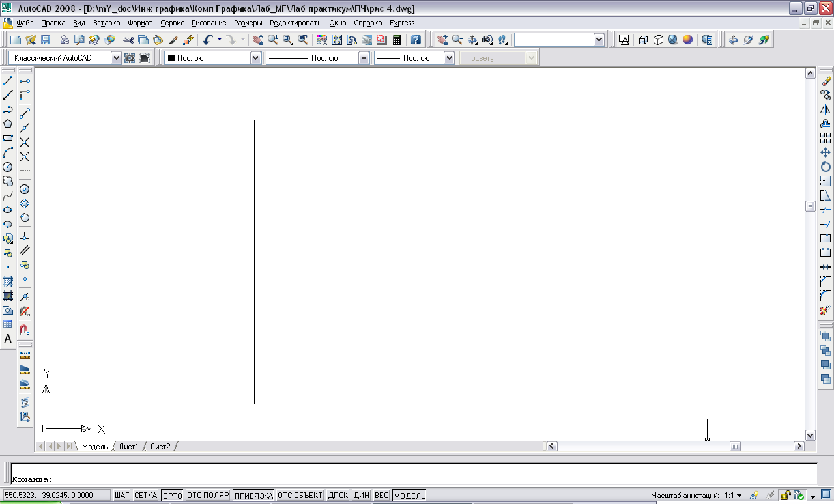This screenshot has height=504, width=834.
Task: Open the Файл menu
Action: coord(25,23)
